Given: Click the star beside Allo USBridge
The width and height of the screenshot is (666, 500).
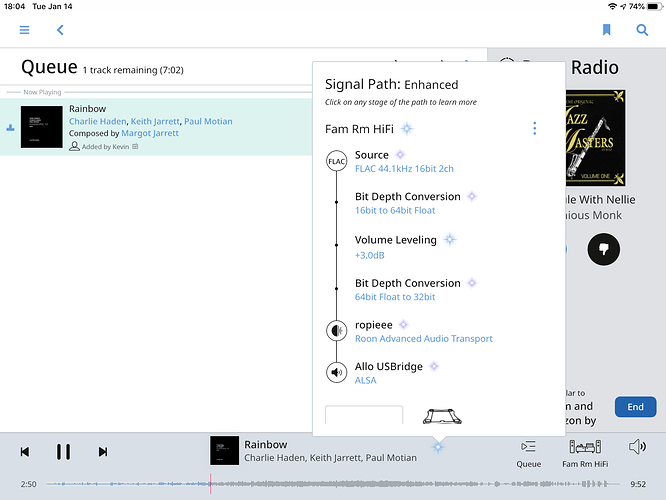Looking at the screenshot, I should pos(434,366).
